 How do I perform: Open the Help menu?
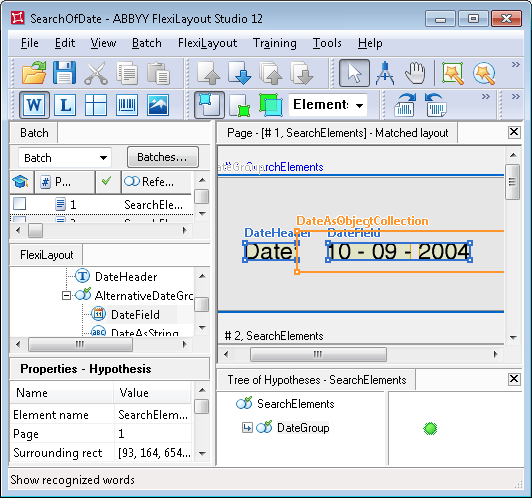[370, 43]
